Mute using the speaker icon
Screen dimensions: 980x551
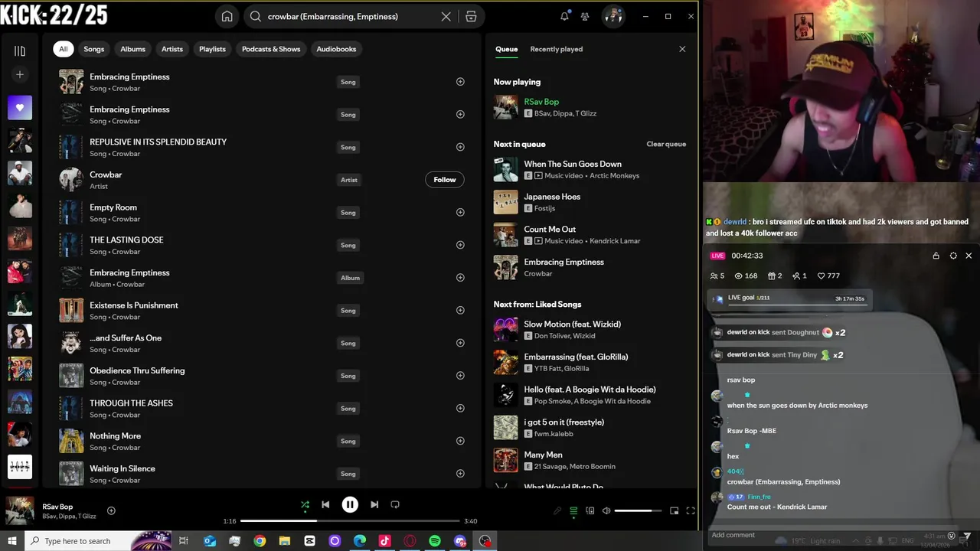click(x=606, y=510)
